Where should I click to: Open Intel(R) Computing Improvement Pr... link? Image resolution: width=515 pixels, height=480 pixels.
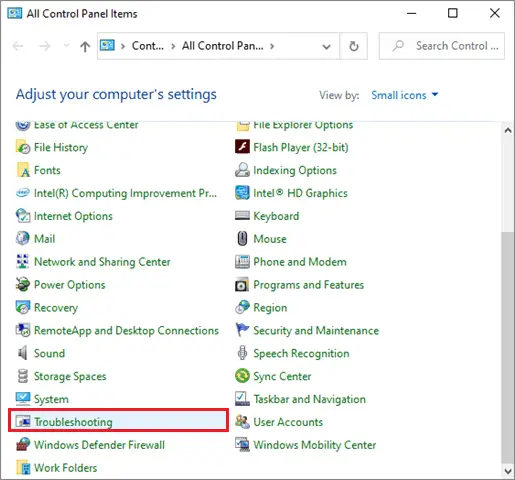125,193
